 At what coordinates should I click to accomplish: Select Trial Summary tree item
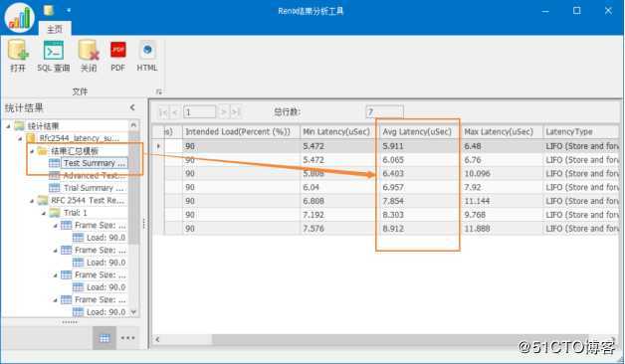pos(94,188)
